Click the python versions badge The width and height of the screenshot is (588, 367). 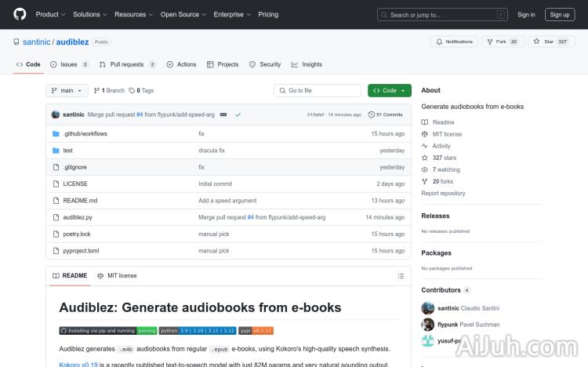[x=198, y=331]
